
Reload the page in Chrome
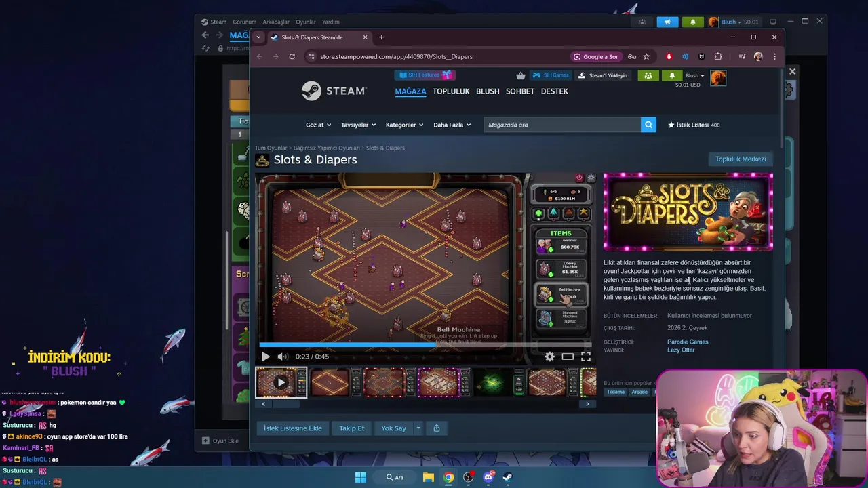[x=292, y=56]
